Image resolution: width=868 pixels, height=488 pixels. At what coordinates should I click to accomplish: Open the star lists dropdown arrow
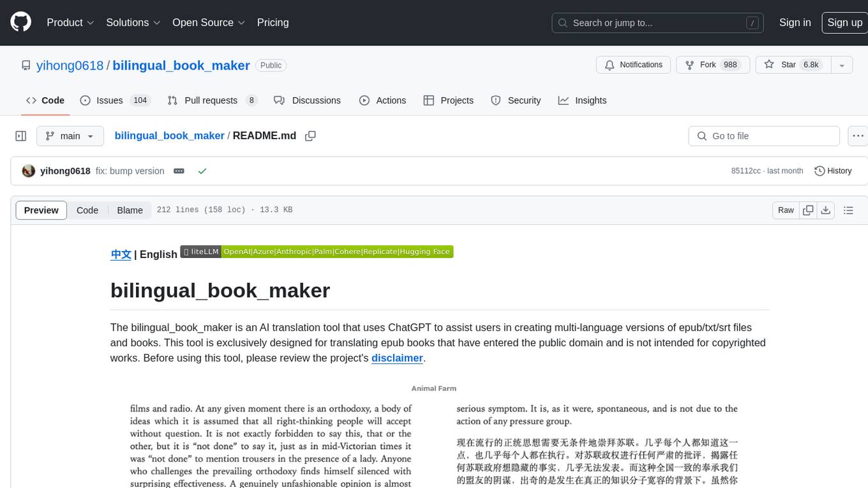(842, 65)
